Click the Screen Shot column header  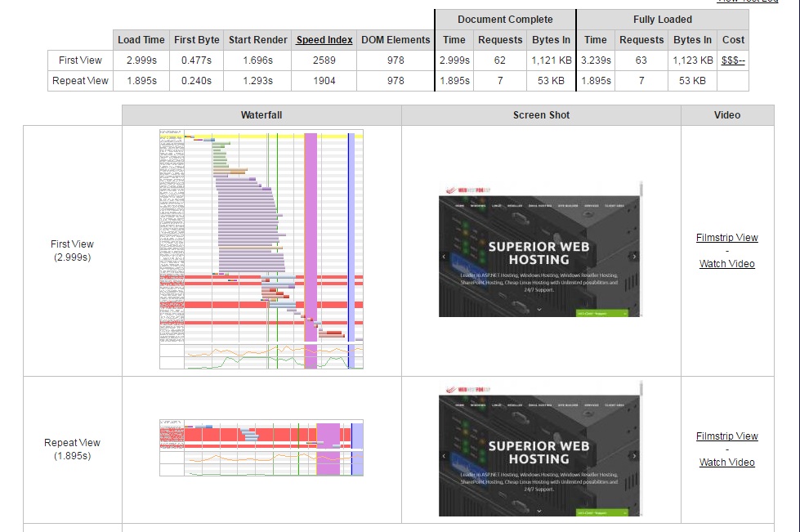[541, 115]
